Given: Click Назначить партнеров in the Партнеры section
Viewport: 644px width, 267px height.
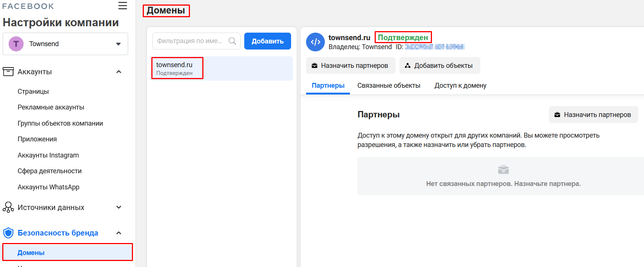Looking at the screenshot, I should pyautogui.click(x=593, y=115).
